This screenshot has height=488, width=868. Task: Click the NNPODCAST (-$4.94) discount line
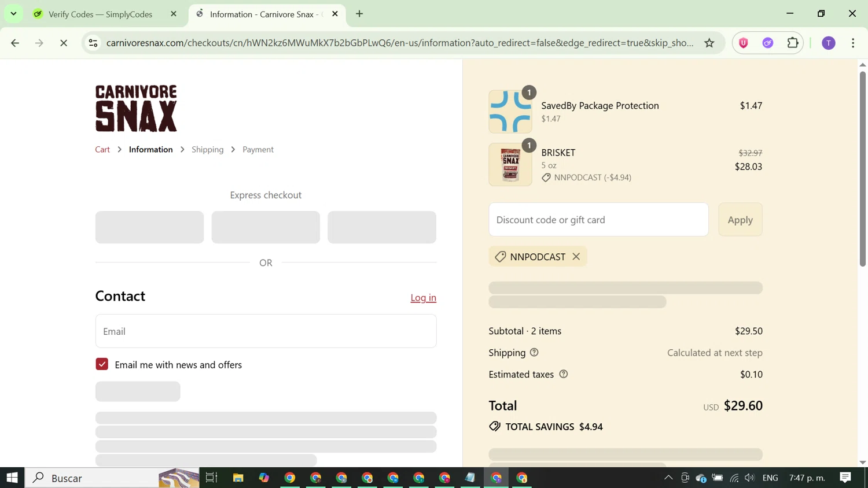[x=593, y=178]
